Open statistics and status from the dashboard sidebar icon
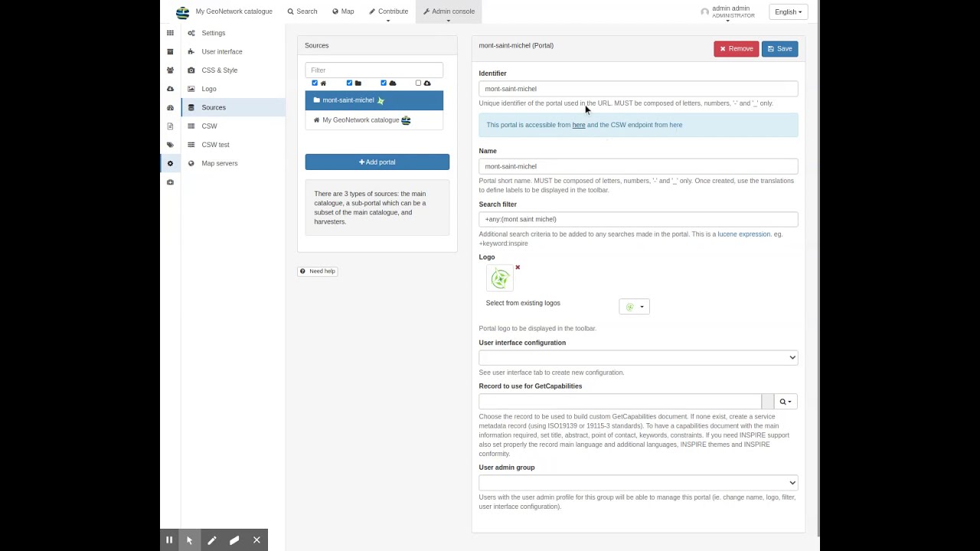Screen dimensions: 980x551 tap(170, 107)
